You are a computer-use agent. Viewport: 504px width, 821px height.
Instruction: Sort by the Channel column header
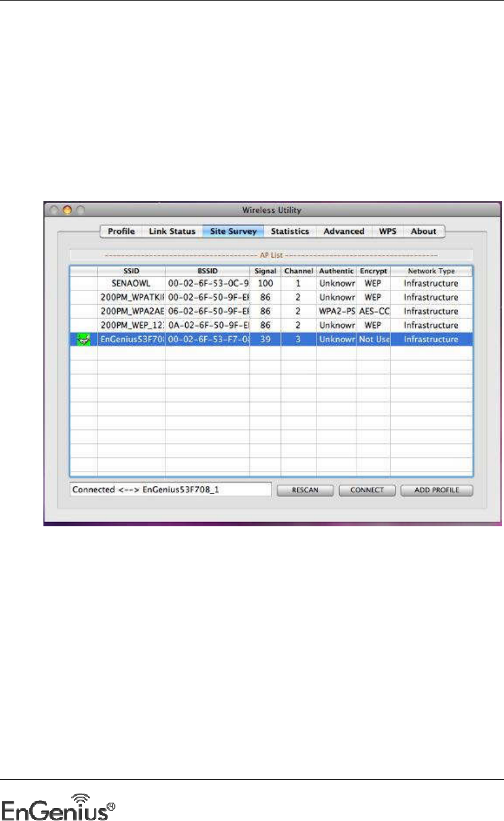pyautogui.click(x=299, y=271)
